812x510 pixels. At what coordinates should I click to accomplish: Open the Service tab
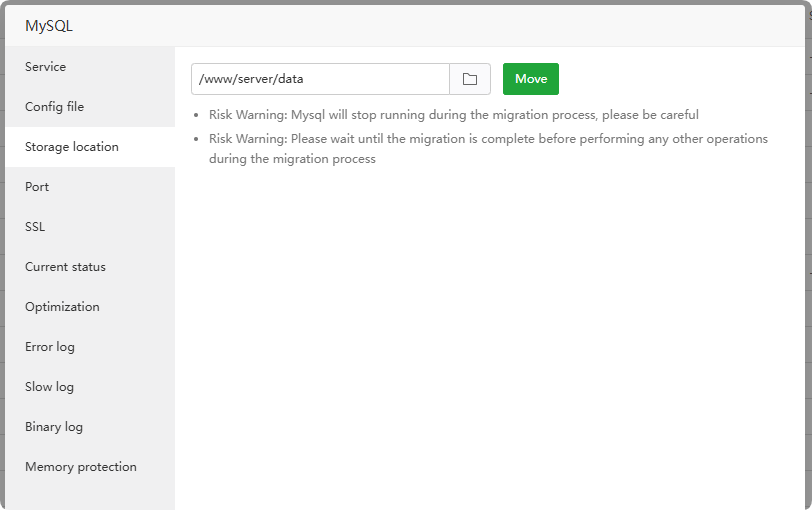46,67
